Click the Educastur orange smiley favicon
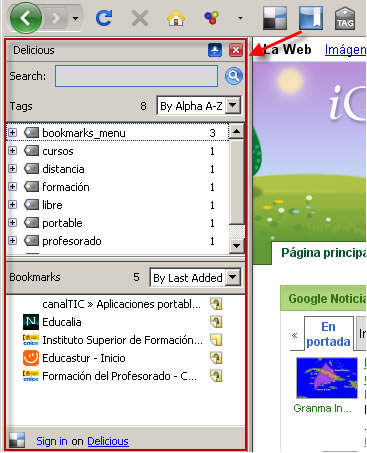 click(31, 358)
